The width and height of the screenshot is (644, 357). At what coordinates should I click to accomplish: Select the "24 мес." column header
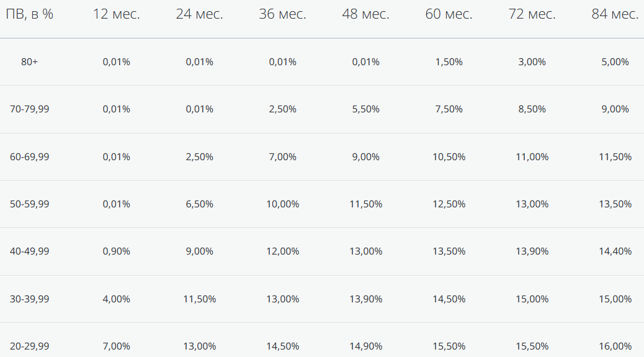pos(199,14)
